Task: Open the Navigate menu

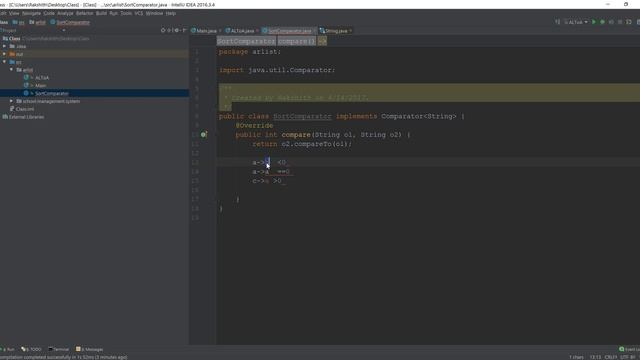Action: pyautogui.click(x=31, y=13)
